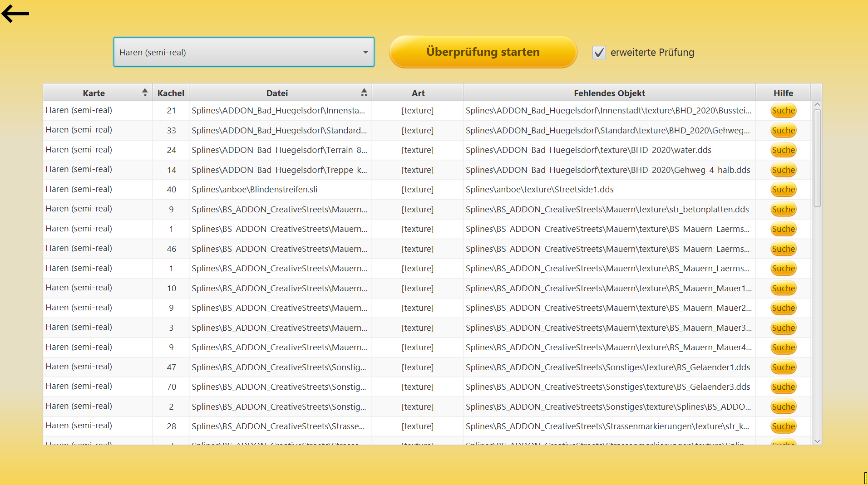Click Suche for the Streetside1.dds row
868x485 pixels.
[783, 190]
